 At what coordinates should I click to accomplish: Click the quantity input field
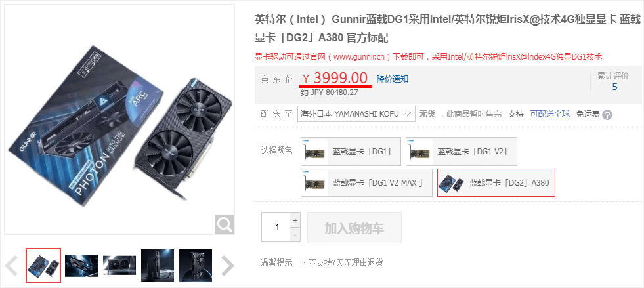(x=276, y=227)
